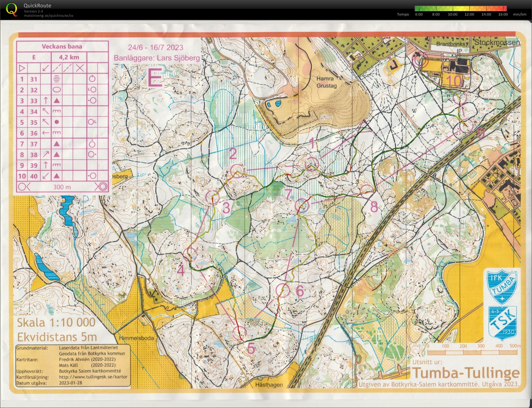Click the 'Skala 1:10 000' text

(56, 323)
